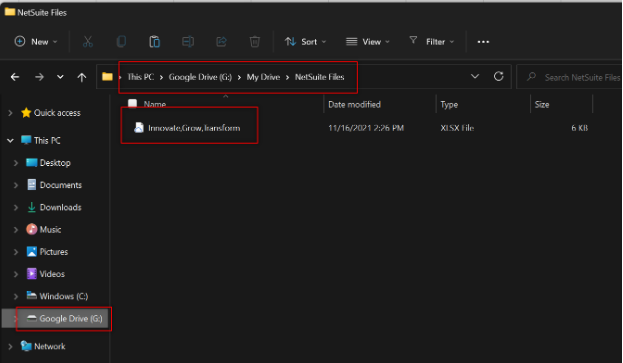Click the Music icon in sidebar
The image size is (623, 363).
(x=32, y=229)
